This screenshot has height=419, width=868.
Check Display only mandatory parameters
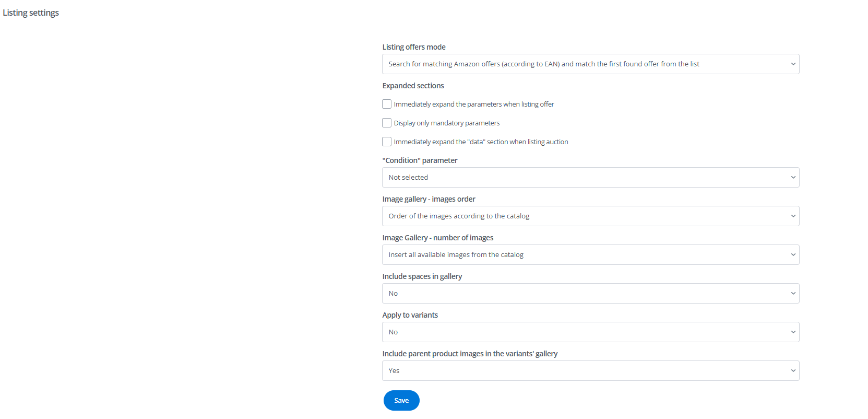387,123
